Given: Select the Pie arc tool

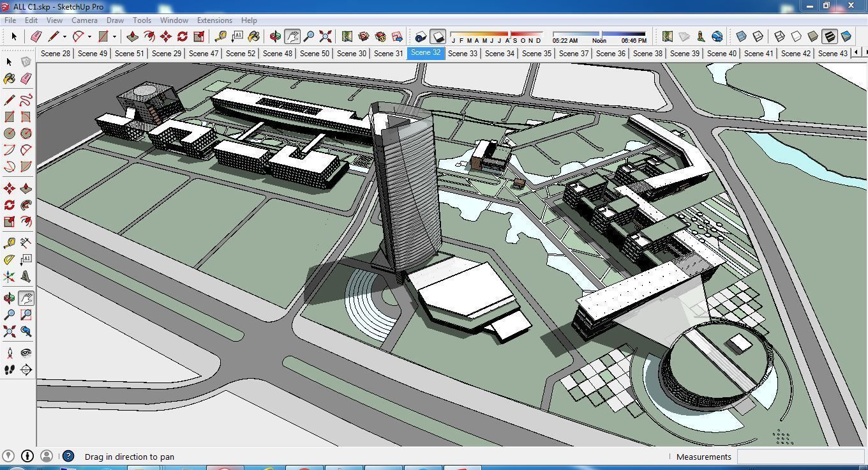Looking at the screenshot, I should (x=26, y=167).
